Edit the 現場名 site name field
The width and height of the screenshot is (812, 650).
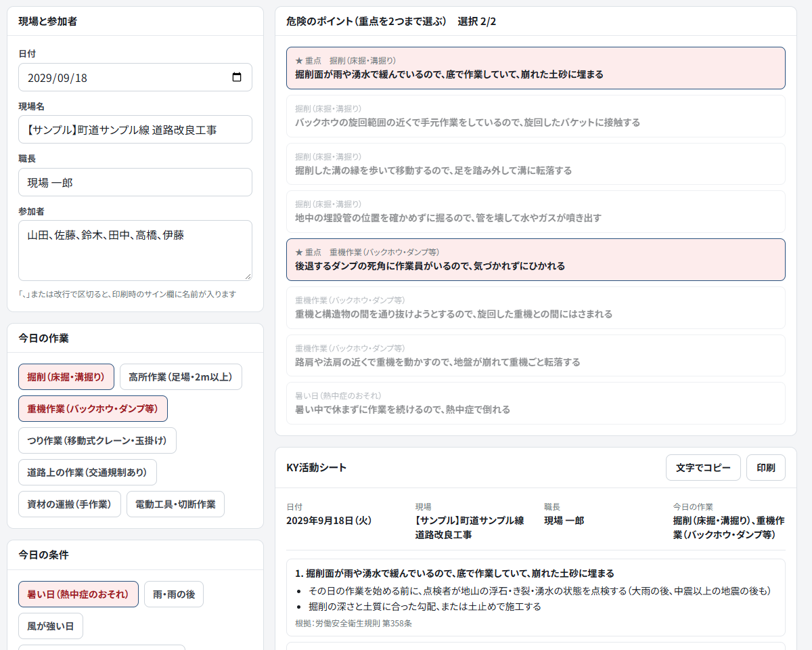(135, 129)
